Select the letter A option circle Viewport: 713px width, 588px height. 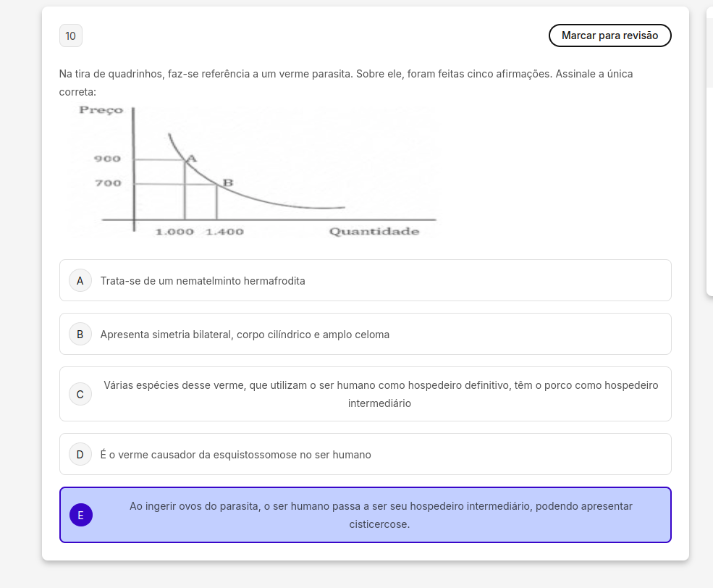(80, 280)
